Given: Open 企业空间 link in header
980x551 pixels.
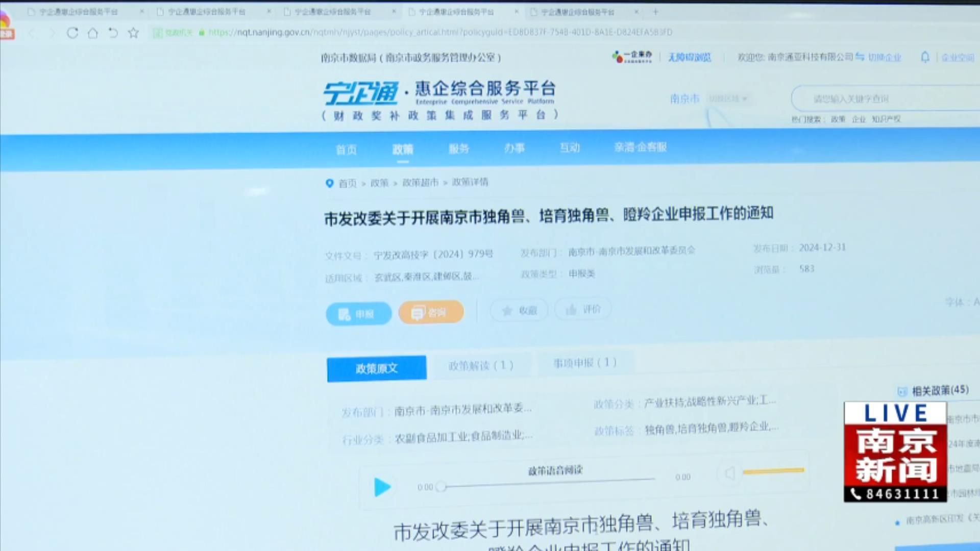Looking at the screenshot, I should click(958, 58).
